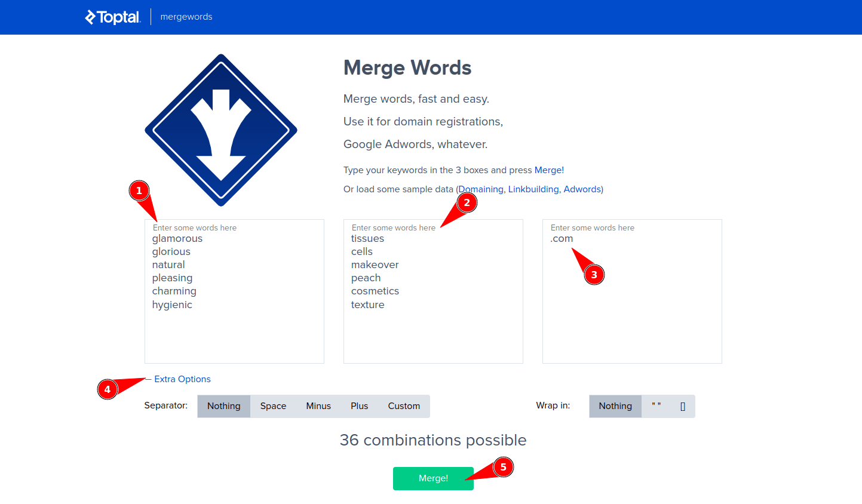Click the 36 combinations possible text
This screenshot has width=862, height=504.
[433, 440]
